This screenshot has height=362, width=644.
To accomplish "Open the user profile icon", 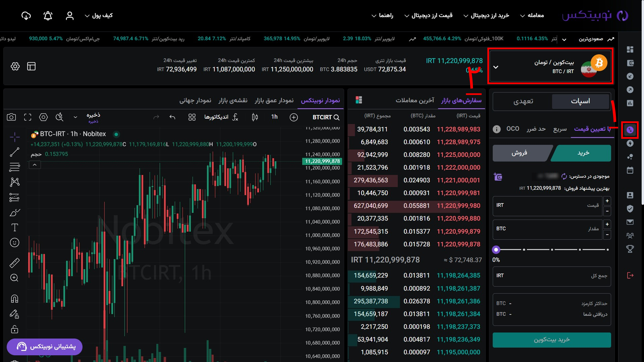I will [x=70, y=16].
